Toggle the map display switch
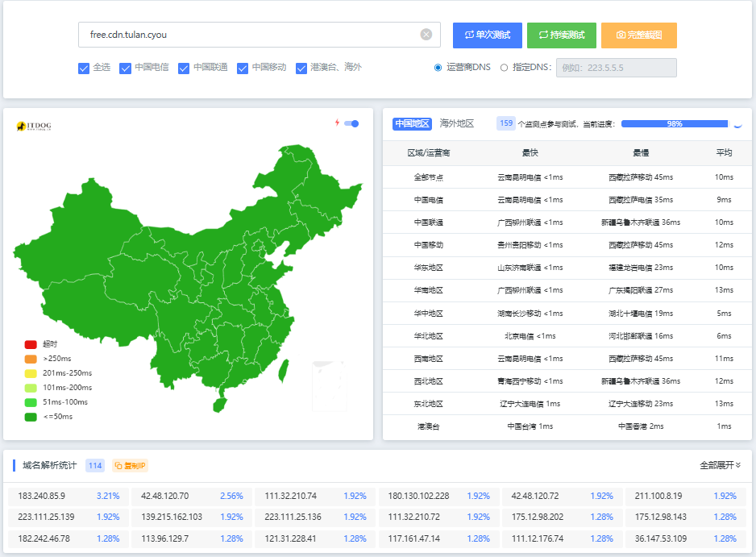This screenshot has height=557, width=756. pos(353,123)
